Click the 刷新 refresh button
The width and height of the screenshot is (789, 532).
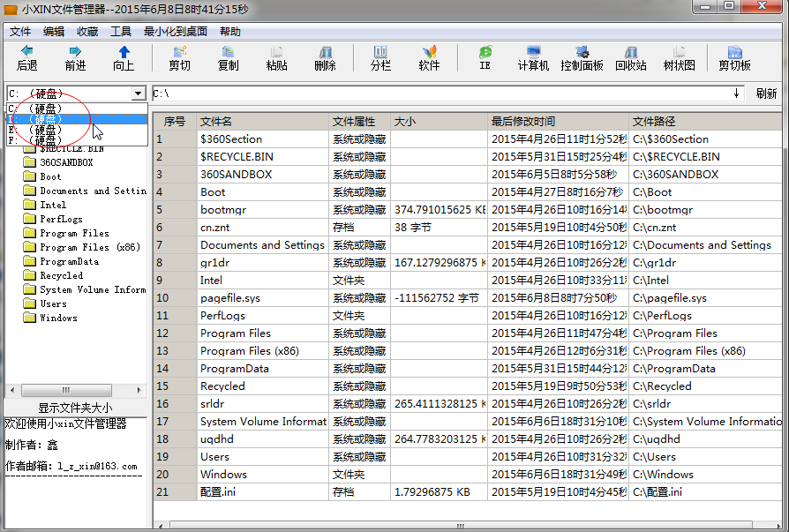[x=766, y=94]
